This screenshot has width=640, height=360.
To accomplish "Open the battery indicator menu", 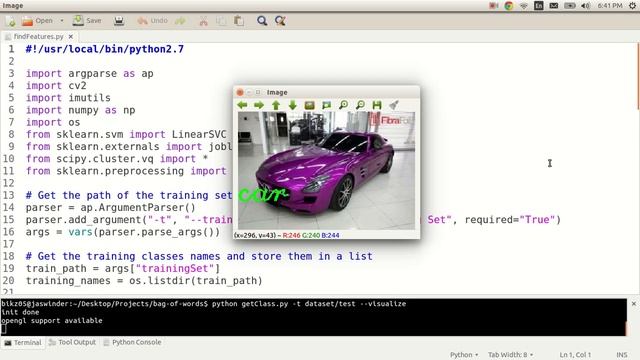I will (x=570, y=6).
